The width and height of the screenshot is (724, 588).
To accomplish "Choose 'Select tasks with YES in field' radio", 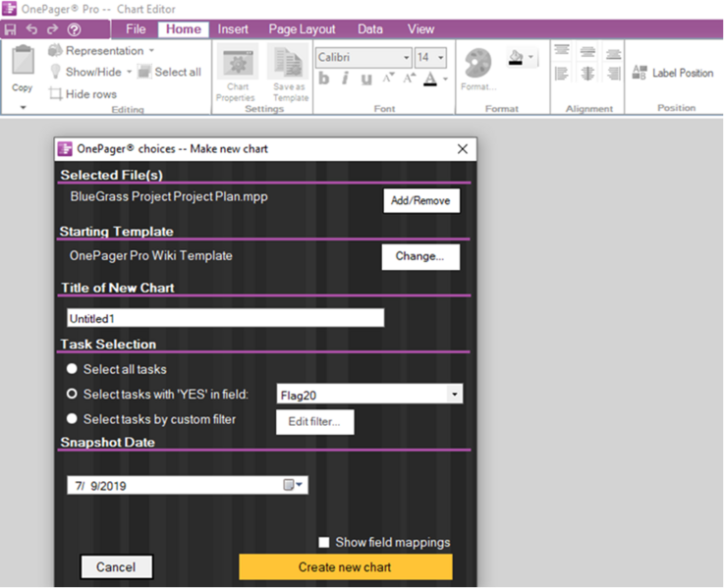I will point(72,394).
